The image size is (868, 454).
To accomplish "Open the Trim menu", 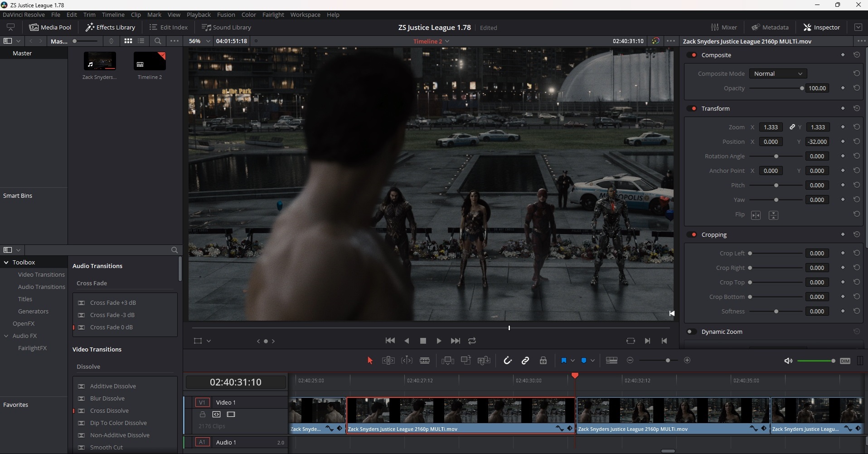I will point(89,15).
